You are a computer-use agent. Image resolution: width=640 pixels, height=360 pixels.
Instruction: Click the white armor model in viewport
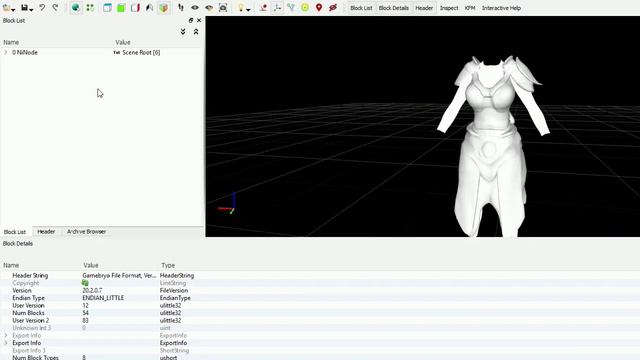[492, 147]
